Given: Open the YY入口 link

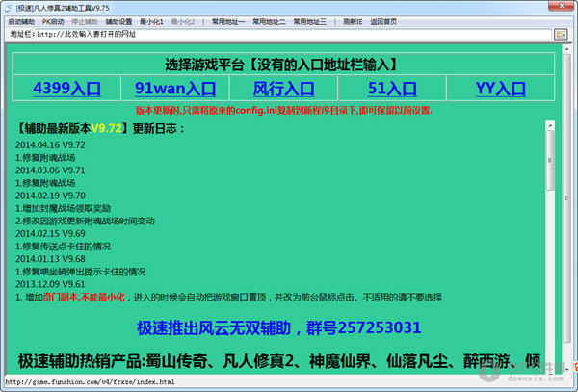Looking at the screenshot, I should click(x=500, y=89).
